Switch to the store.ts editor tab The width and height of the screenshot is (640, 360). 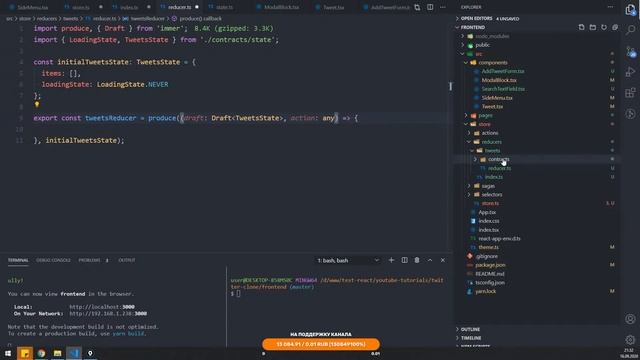80,7
